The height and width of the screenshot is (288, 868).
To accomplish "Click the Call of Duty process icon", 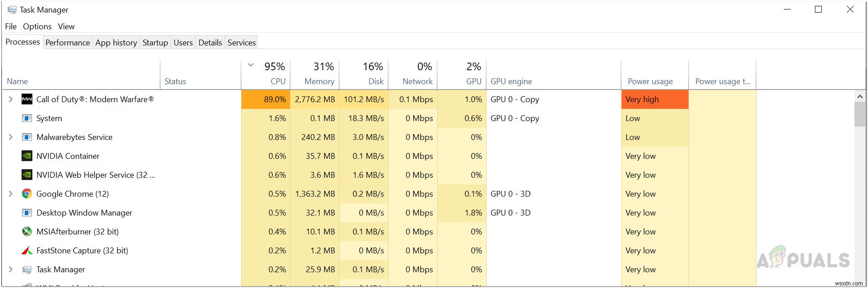I will coord(27,99).
